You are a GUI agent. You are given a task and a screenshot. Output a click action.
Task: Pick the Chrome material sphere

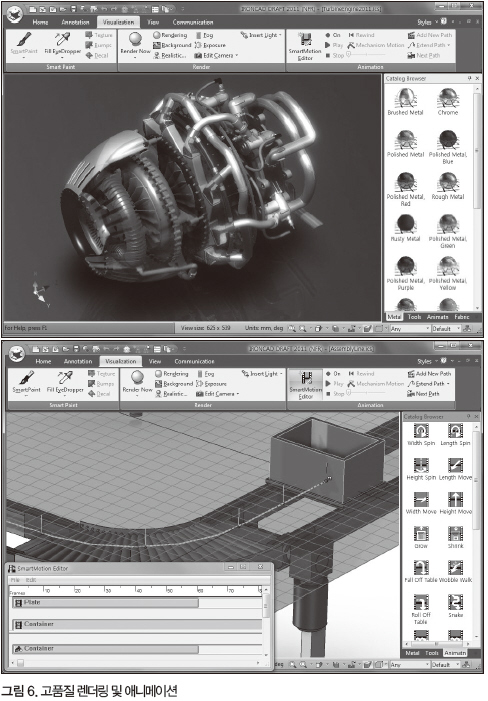coord(448,101)
